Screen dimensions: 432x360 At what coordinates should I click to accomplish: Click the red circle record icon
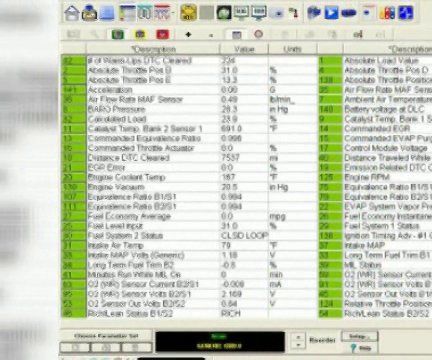[x=259, y=34]
